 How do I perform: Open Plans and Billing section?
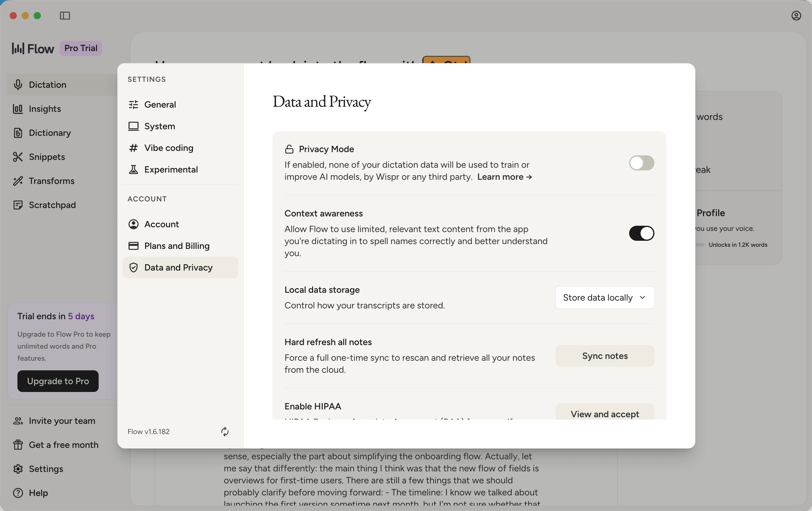pos(180,246)
